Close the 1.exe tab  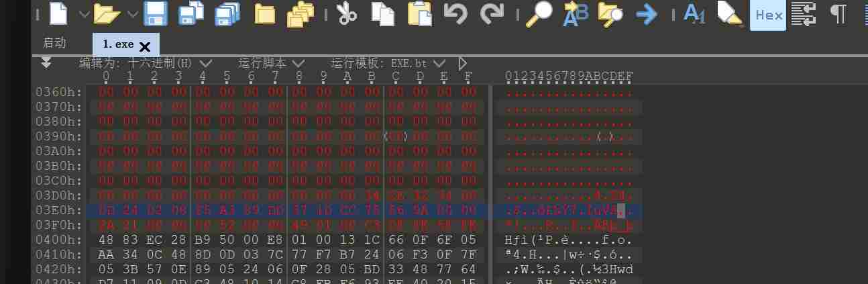145,46
